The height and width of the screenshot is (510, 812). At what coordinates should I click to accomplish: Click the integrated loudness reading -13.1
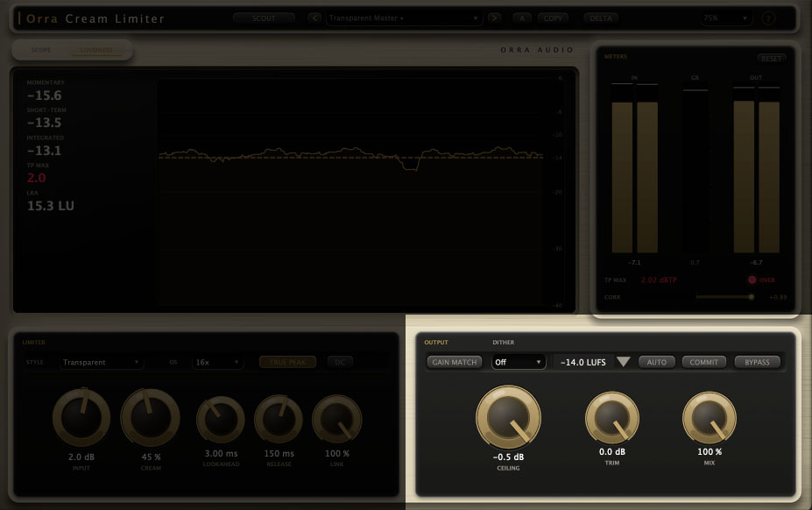coord(45,151)
